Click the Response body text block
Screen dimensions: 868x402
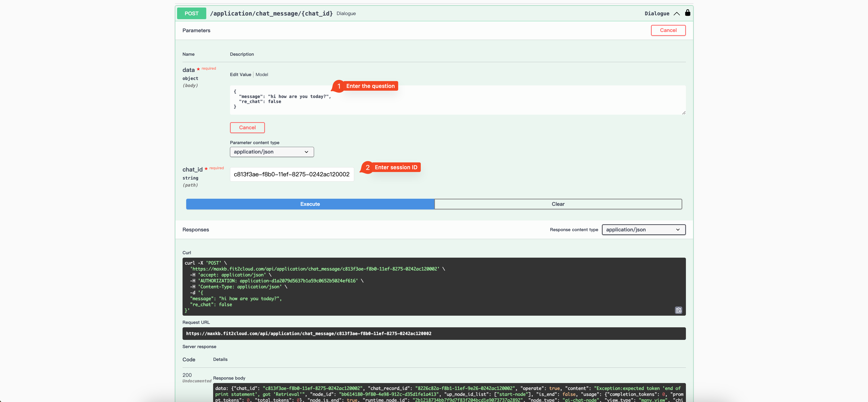pyautogui.click(x=450, y=393)
